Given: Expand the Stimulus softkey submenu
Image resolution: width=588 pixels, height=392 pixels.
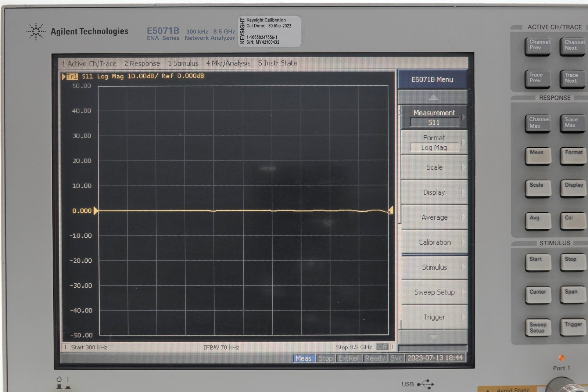Looking at the screenshot, I should (x=434, y=267).
